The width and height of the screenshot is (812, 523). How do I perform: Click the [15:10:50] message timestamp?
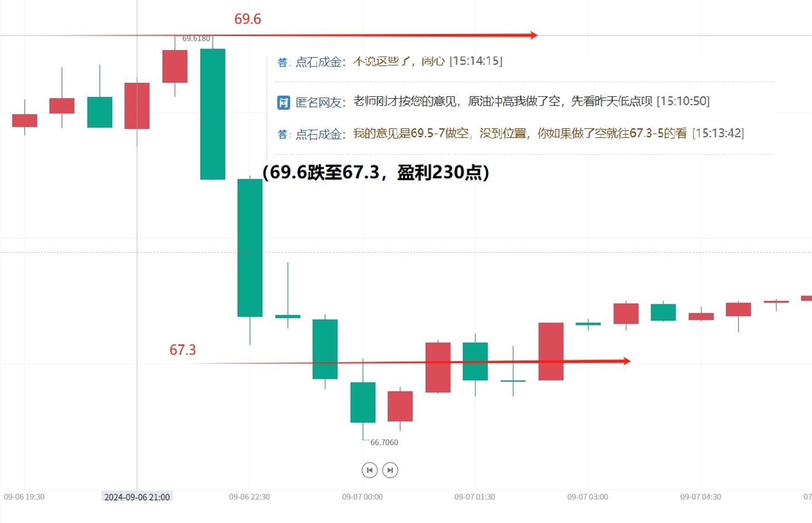click(x=683, y=102)
